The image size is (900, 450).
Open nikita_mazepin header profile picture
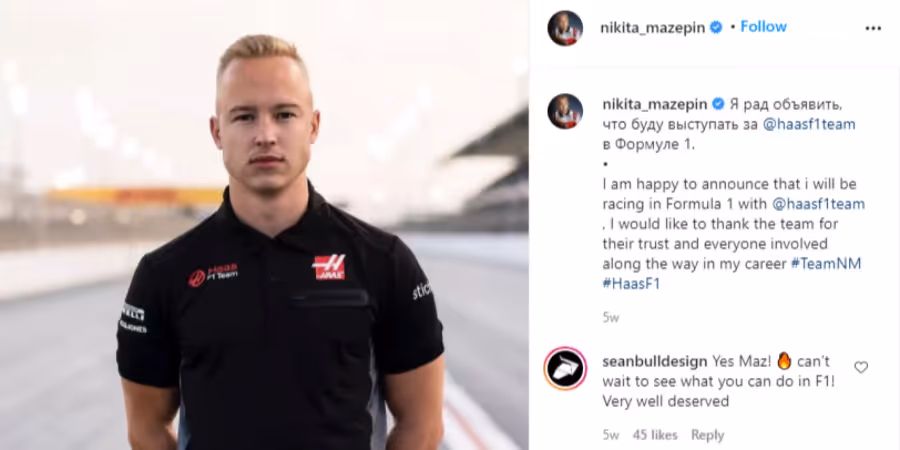tap(565, 28)
